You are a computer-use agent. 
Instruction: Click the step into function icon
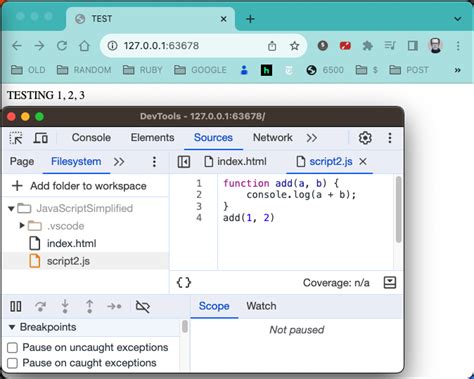pos(65,306)
